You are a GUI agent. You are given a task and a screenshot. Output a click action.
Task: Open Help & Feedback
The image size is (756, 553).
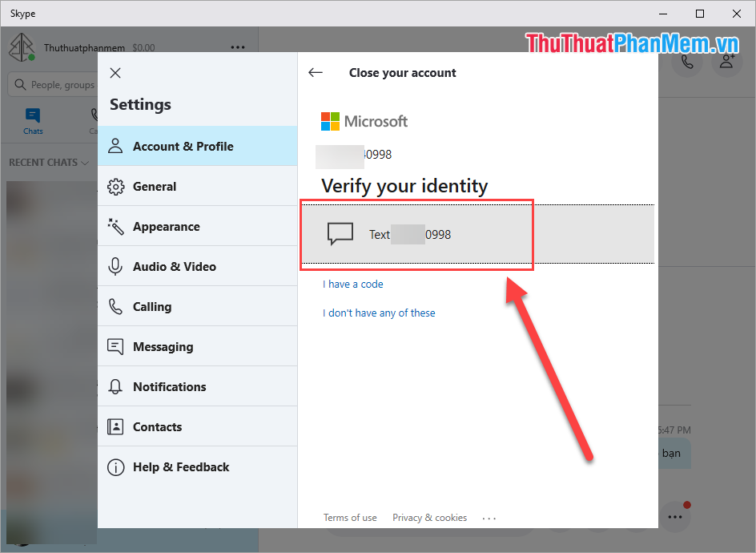pyautogui.click(x=115, y=467)
